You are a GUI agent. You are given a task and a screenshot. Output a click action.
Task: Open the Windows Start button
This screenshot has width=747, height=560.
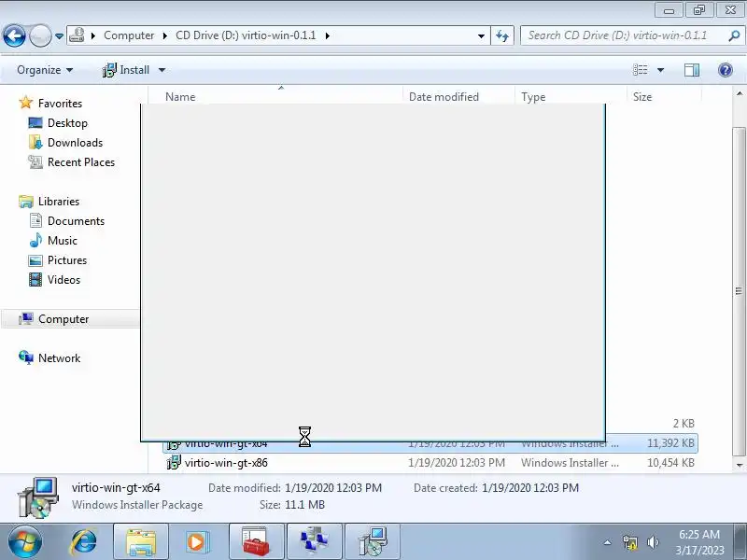[x=25, y=542]
